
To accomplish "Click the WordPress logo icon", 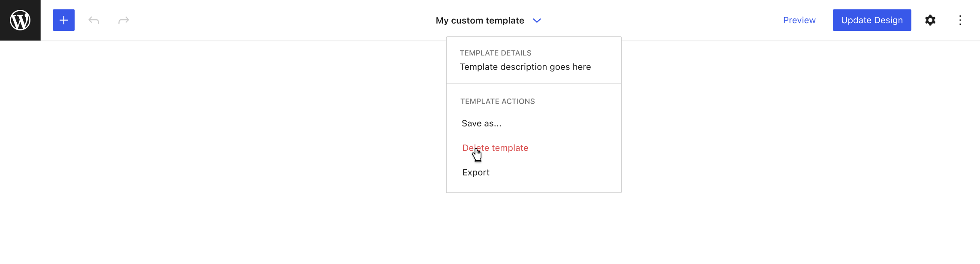I will [20, 20].
